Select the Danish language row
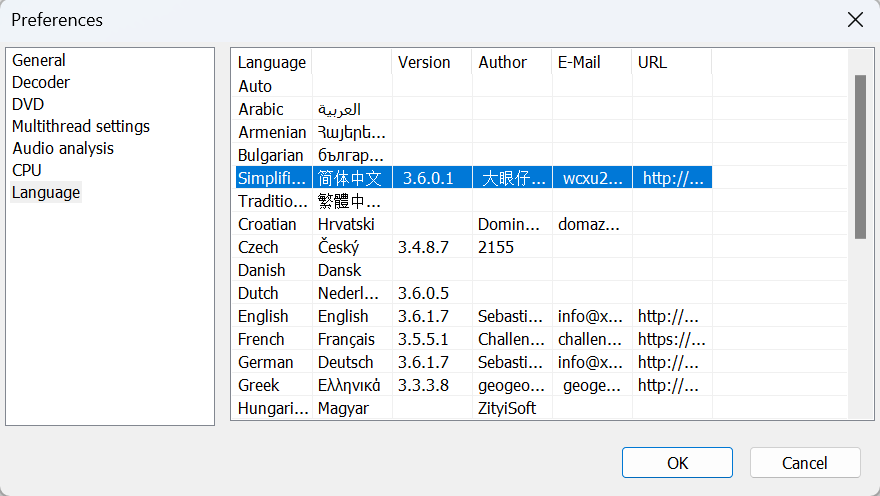Viewport: 880px width, 496px height. point(473,270)
